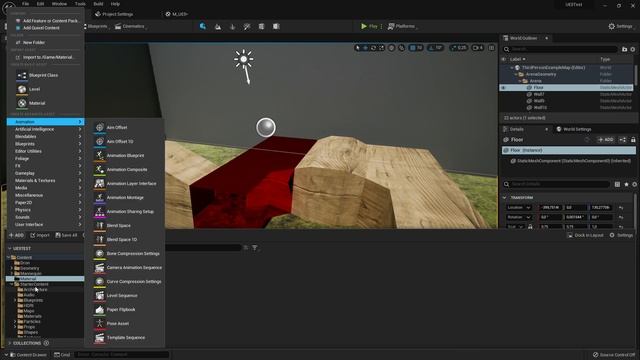Collapse the StarterContent folder

click(x=12, y=284)
